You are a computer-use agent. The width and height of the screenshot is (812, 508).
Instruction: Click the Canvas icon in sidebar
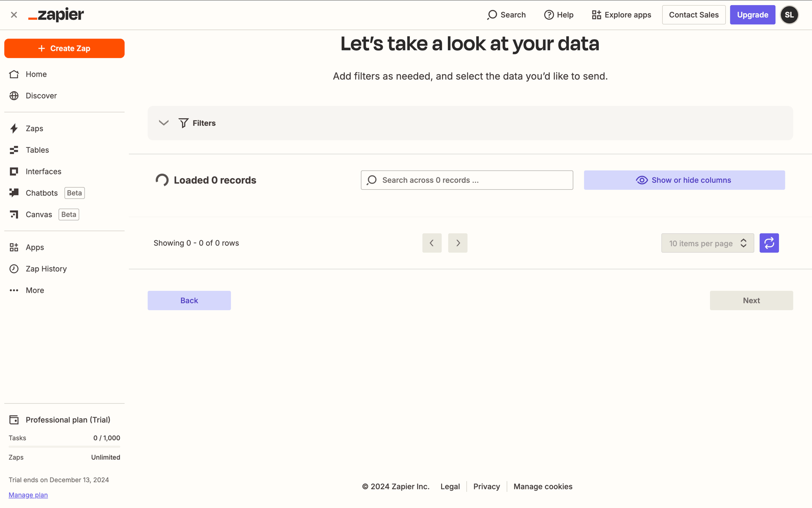(x=14, y=214)
